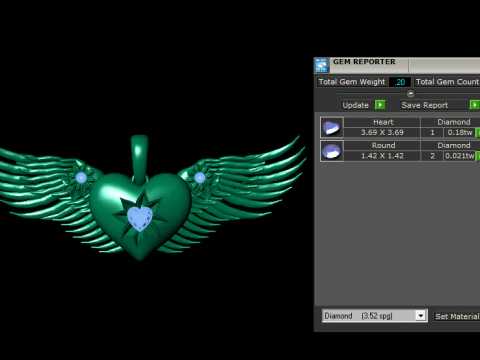480x360 pixels.
Task: Click the dropdown arrow of material selector
Action: point(421,316)
